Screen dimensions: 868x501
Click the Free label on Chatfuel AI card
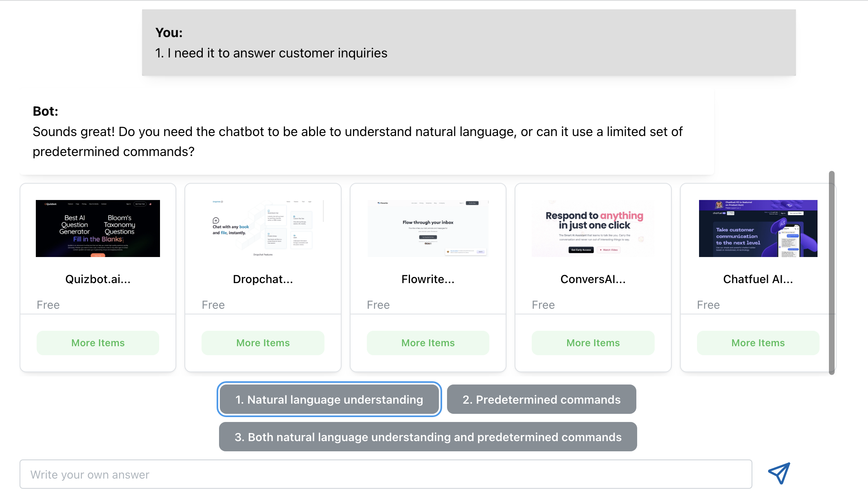point(708,305)
